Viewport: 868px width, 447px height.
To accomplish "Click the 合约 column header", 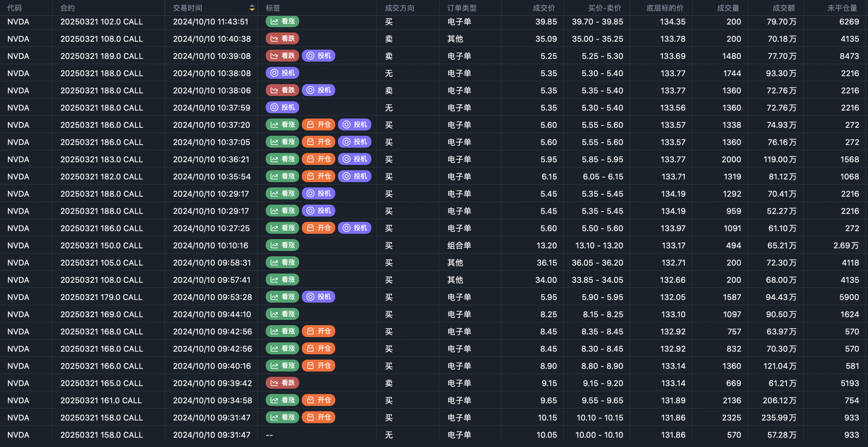I will [67, 8].
